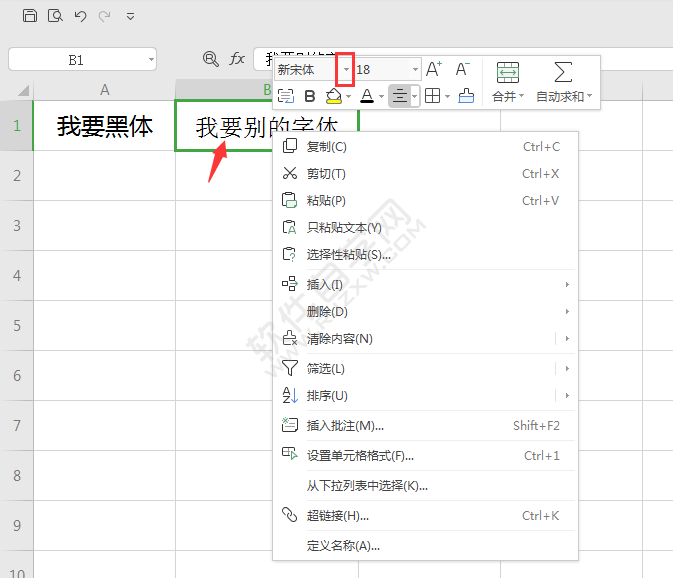This screenshot has height=578, width=673.
Task: Select row 5 header
Action: point(17,326)
